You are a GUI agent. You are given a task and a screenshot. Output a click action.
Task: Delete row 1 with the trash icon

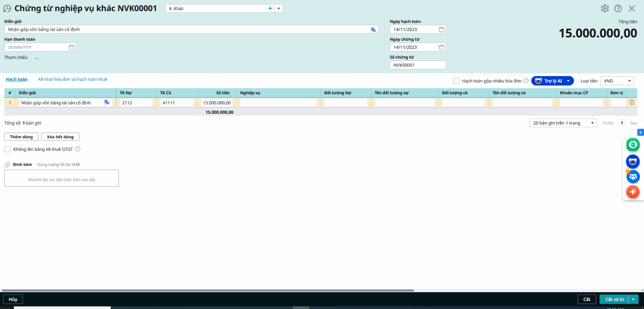(632, 103)
